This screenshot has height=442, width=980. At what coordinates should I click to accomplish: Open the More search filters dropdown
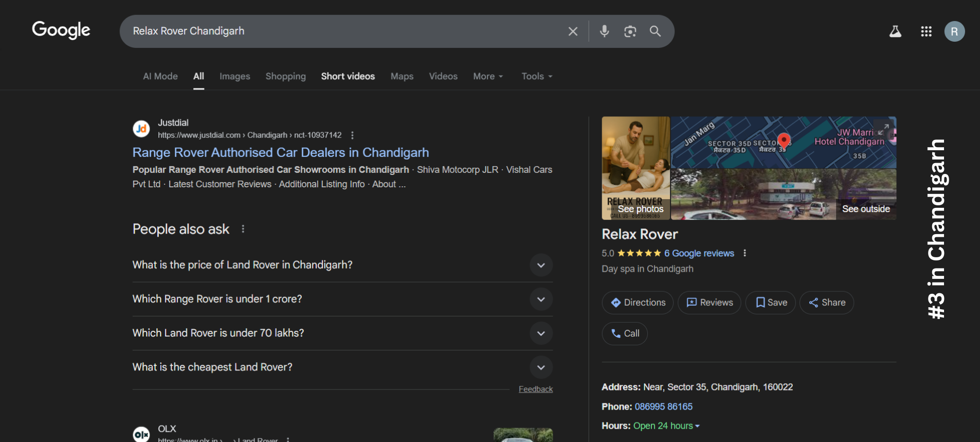(488, 76)
